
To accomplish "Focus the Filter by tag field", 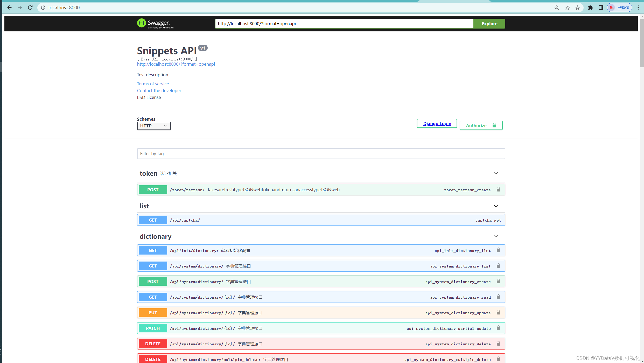I will [x=321, y=154].
